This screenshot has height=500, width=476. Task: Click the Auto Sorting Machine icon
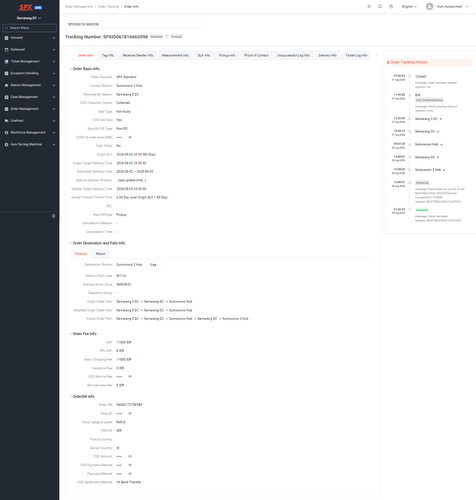6,145
